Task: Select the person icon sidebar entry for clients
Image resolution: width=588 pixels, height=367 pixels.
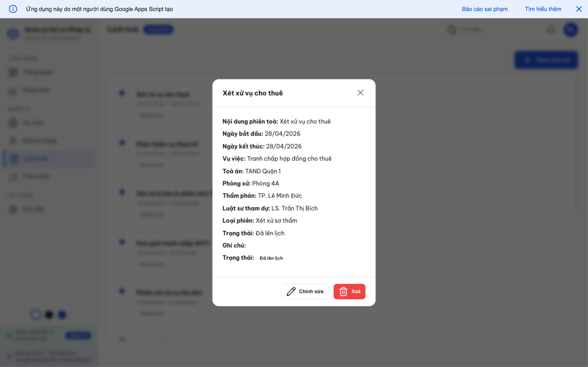Action: [x=13, y=140]
